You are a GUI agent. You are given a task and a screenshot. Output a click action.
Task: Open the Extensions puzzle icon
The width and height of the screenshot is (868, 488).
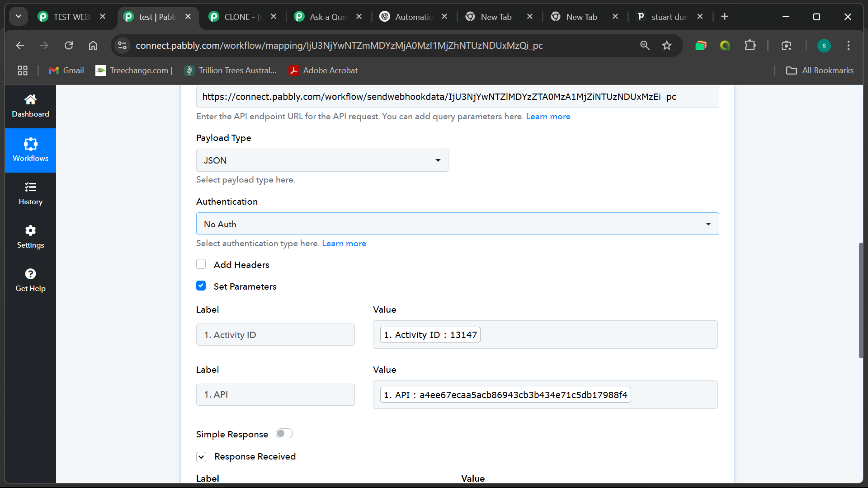750,45
